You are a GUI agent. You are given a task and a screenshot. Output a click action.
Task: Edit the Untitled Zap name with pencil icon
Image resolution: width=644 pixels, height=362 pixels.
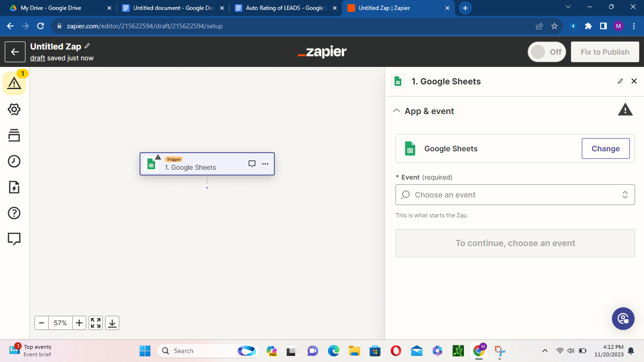click(87, 46)
